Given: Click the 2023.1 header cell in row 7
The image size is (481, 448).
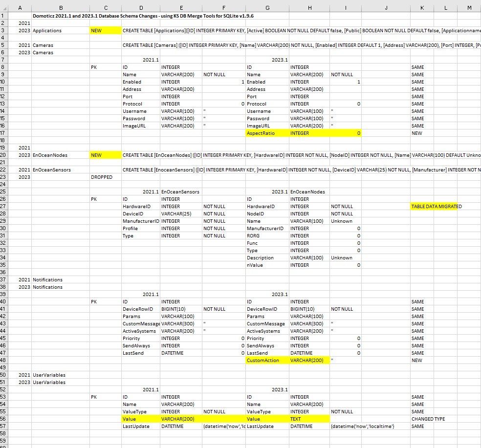Looking at the screenshot, I should pyautogui.click(x=267, y=60).
